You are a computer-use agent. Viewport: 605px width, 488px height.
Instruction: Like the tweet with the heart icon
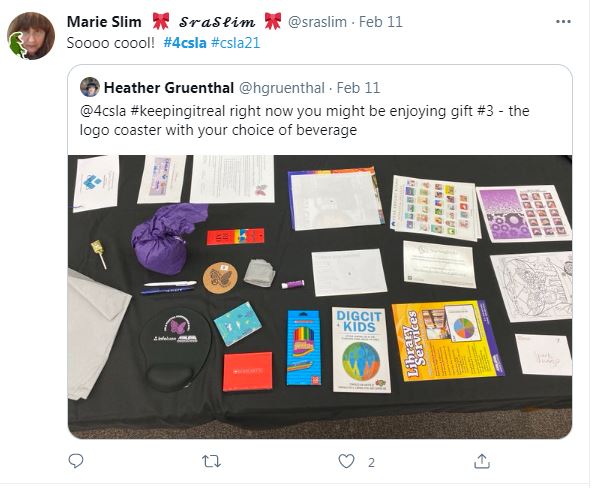[346, 461]
